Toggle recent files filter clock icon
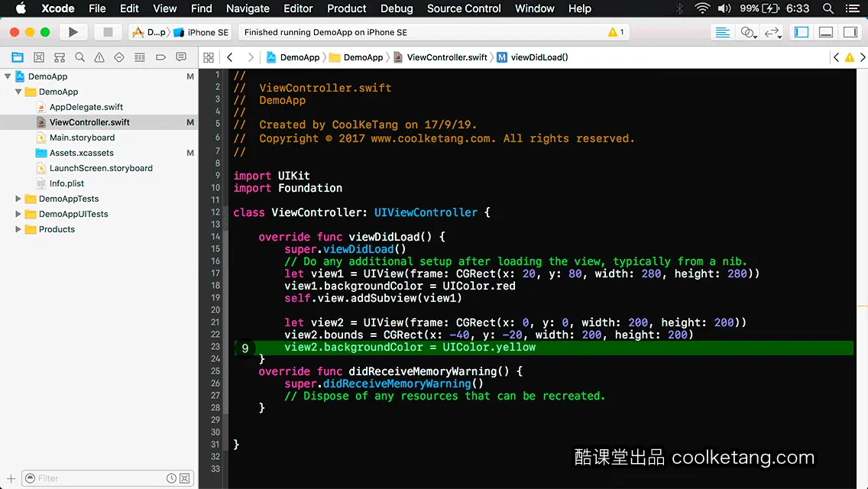 point(172,478)
